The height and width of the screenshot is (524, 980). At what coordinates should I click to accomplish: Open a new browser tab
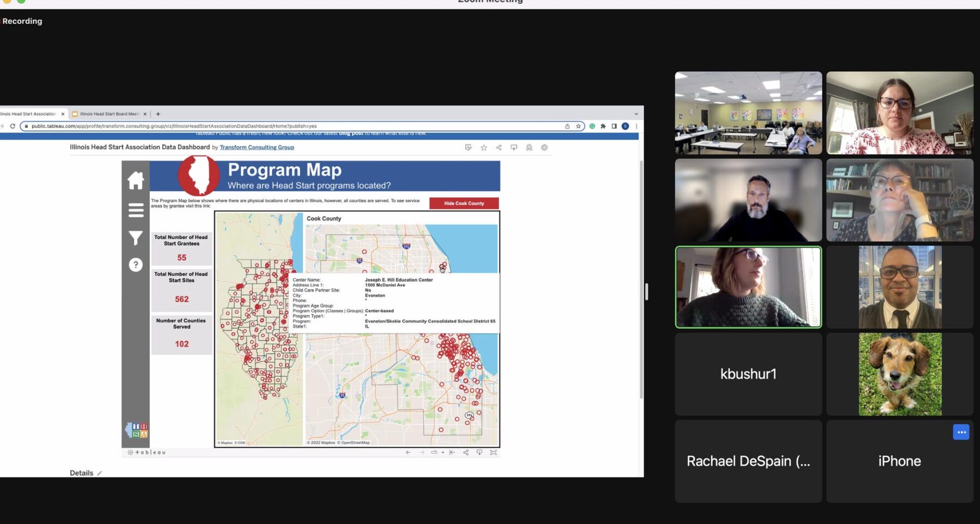point(158,114)
